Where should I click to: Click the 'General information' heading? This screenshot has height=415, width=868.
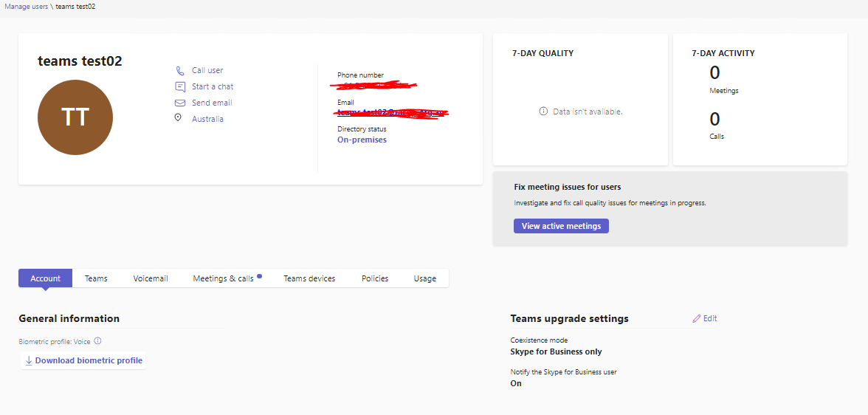click(x=69, y=318)
